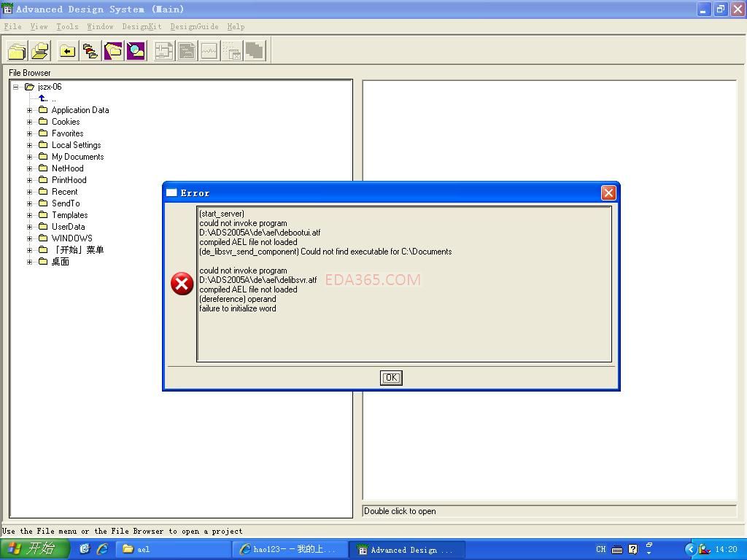Click the Hide All Windows toolbar icon

pyautogui.click(x=233, y=50)
